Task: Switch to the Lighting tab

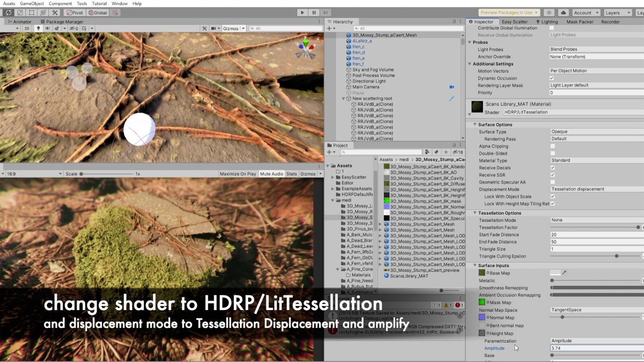Action: click(547, 22)
